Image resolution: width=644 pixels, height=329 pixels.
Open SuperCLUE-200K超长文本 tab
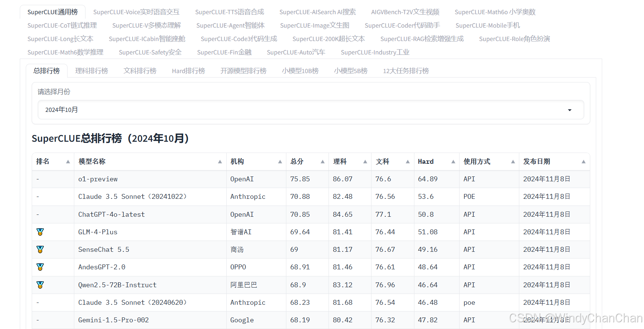pos(329,39)
